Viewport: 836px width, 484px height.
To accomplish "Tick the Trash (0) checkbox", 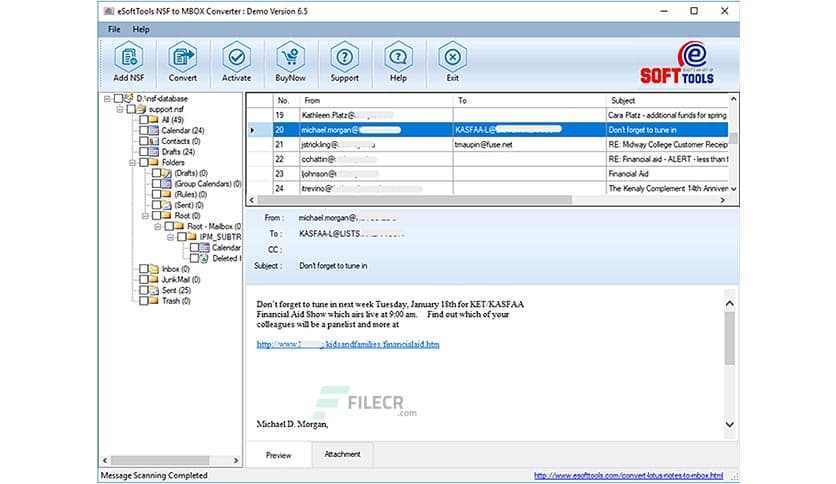I will pyautogui.click(x=144, y=301).
